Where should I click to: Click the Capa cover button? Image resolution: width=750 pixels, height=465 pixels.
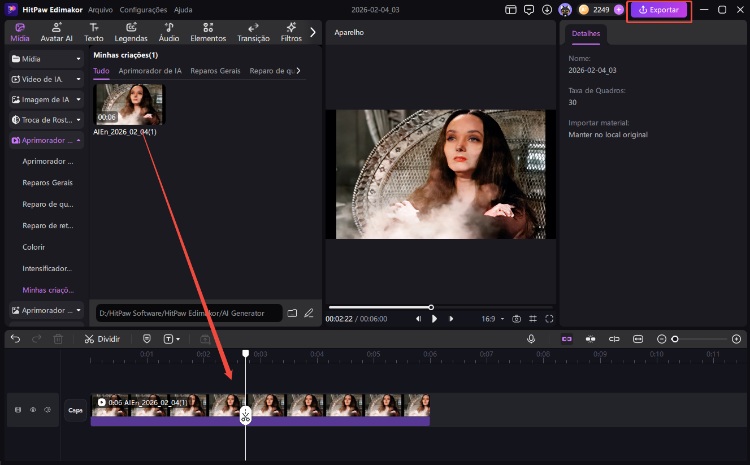click(x=75, y=410)
